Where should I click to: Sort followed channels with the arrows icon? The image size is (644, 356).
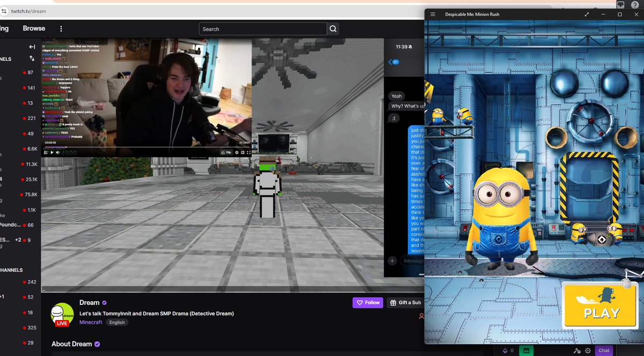[32, 59]
